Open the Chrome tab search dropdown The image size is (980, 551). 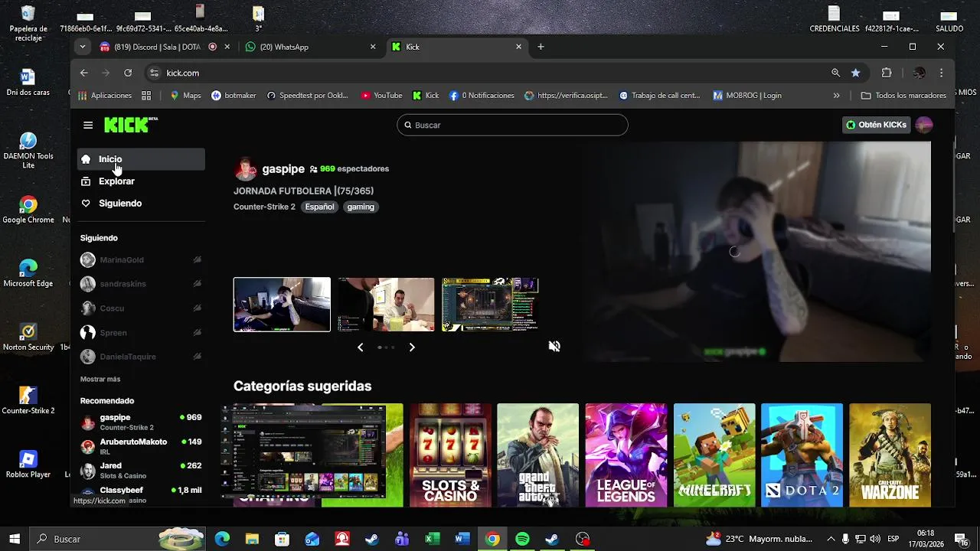tap(83, 47)
